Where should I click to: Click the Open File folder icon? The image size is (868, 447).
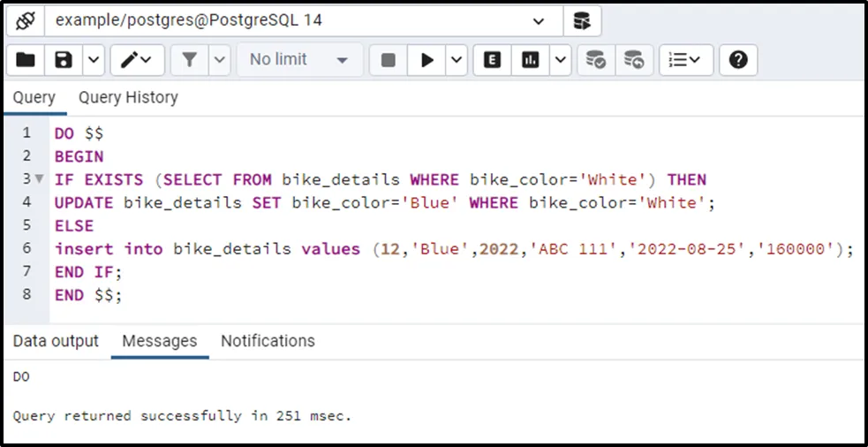pos(26,60)
